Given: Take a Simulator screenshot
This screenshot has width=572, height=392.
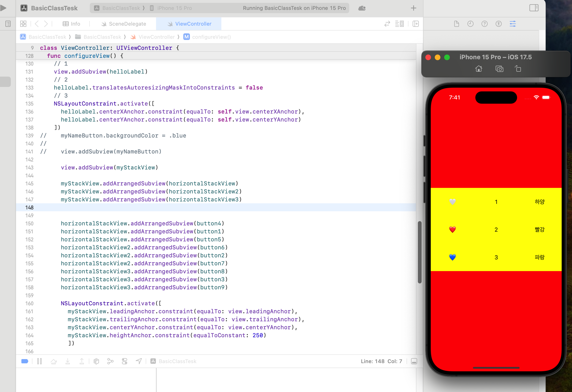Looking at the screenshot, I should pyautogui.click(x=499, y=69).
